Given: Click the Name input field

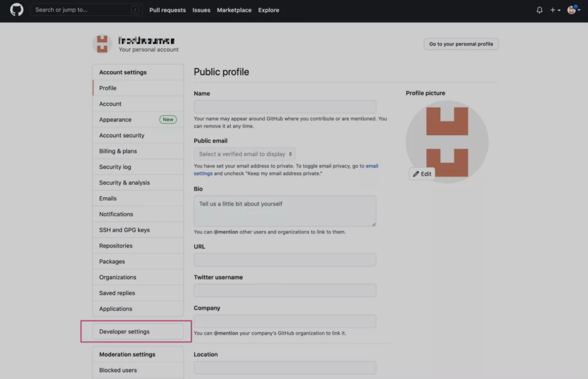Looking at the screenshot, I should click(285, 107).
